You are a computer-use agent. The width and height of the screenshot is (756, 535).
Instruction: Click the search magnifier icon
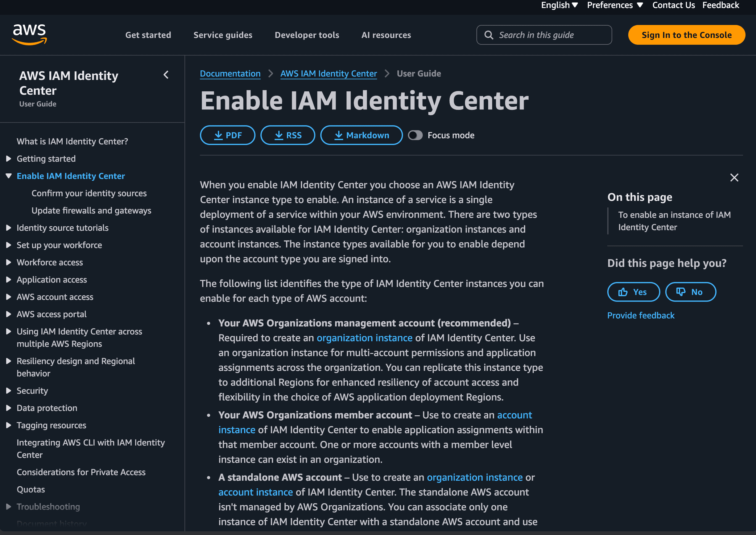tap(489, 35)
